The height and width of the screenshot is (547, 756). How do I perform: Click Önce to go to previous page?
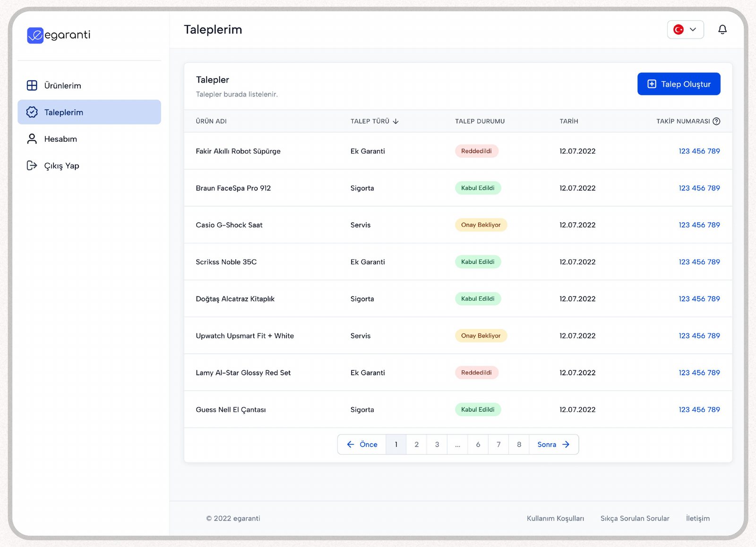tap(362, 444)
